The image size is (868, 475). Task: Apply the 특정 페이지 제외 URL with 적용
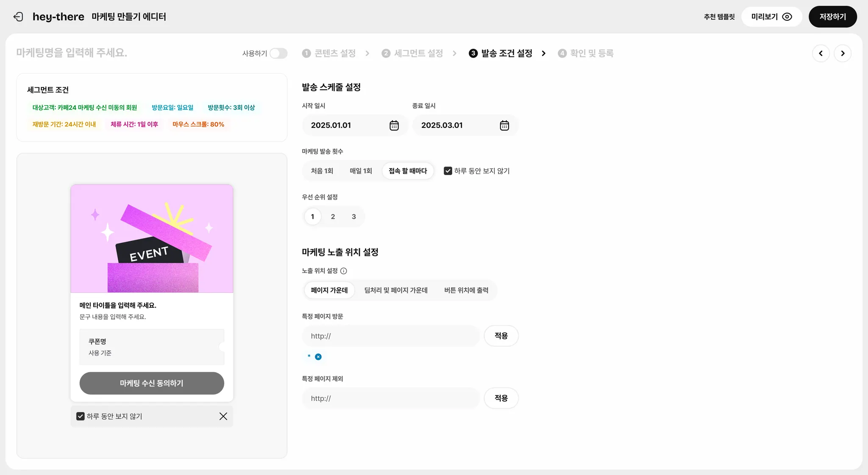[x=501, y=398]
